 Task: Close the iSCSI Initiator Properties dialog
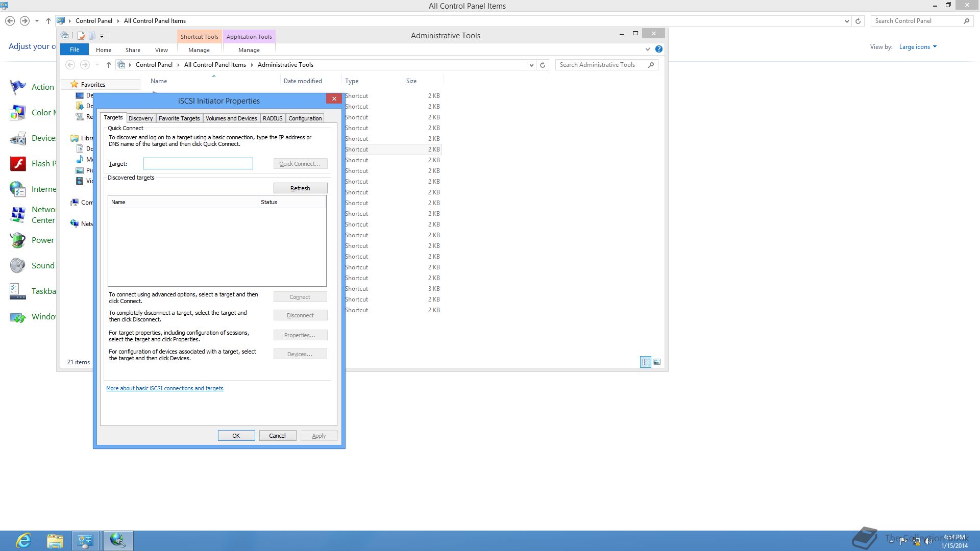point(334,99)
